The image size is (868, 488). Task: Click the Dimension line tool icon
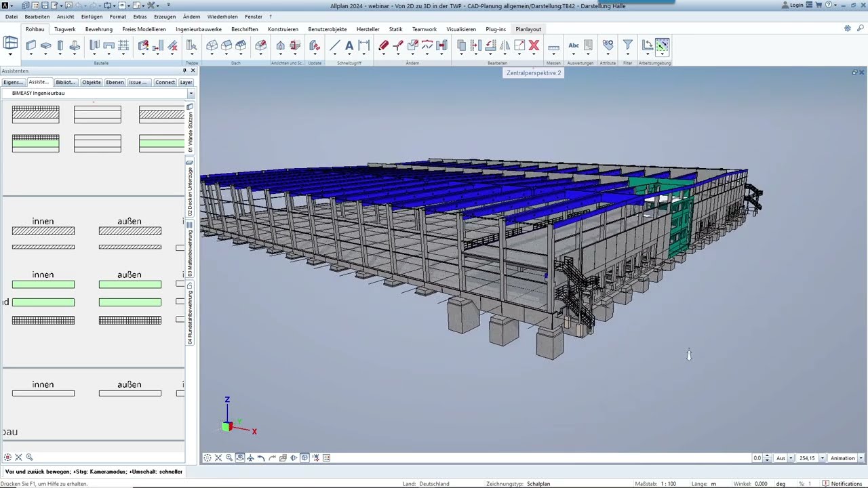pyautogui.click(x=364, y=45)
